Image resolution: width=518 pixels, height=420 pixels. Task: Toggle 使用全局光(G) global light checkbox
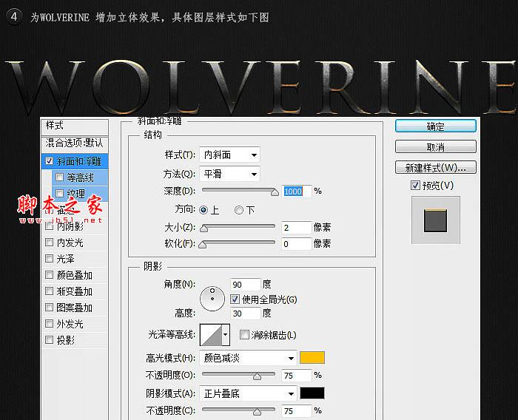pyautogui.click(x=235, y=299)
